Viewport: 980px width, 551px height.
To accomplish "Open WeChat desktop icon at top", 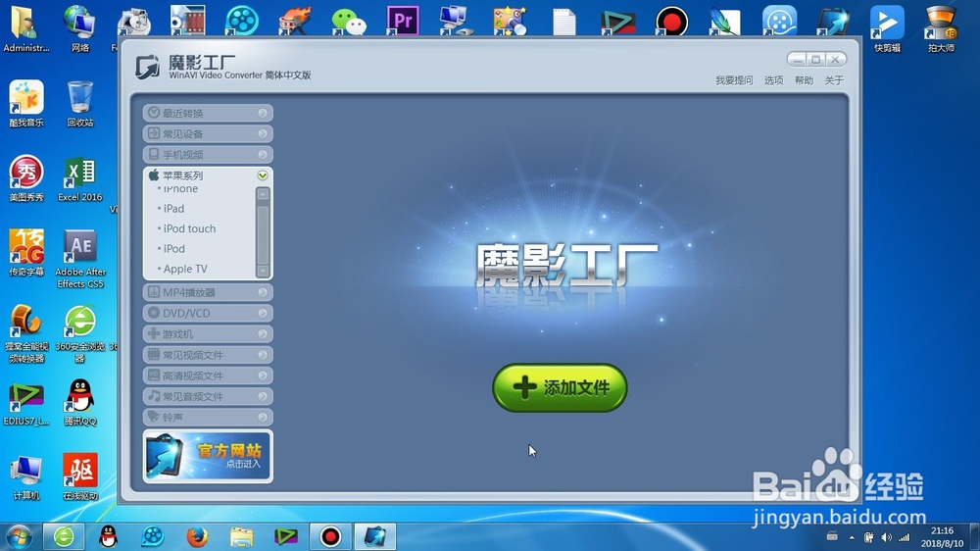I will point(349,22).
